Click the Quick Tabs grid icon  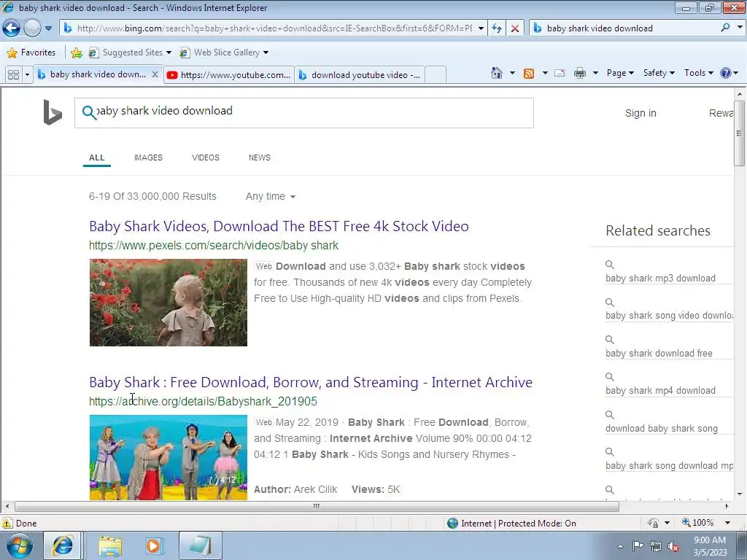(x=13, y=75)
